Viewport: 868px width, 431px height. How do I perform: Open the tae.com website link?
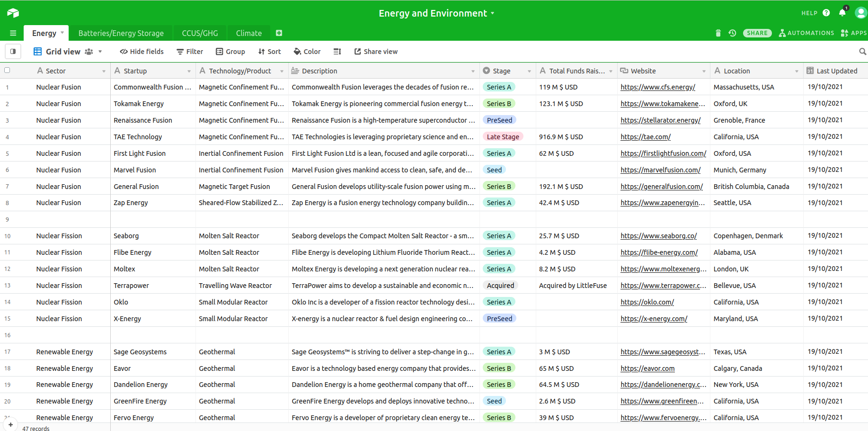click(646, 137)
